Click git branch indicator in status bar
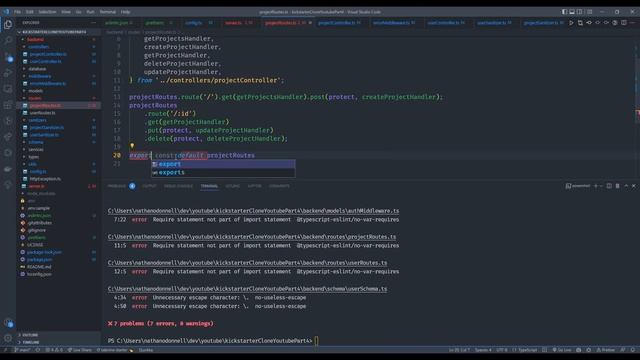 22,350
